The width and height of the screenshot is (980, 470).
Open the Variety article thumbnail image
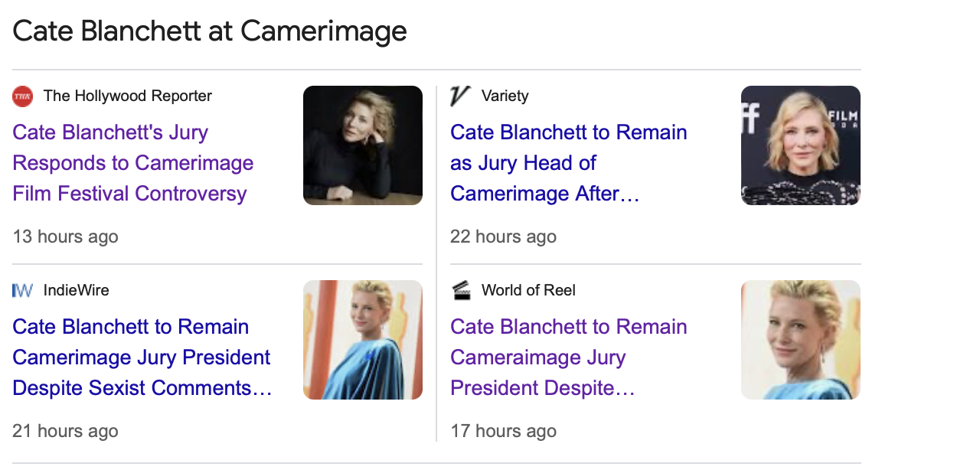point(801,145)
